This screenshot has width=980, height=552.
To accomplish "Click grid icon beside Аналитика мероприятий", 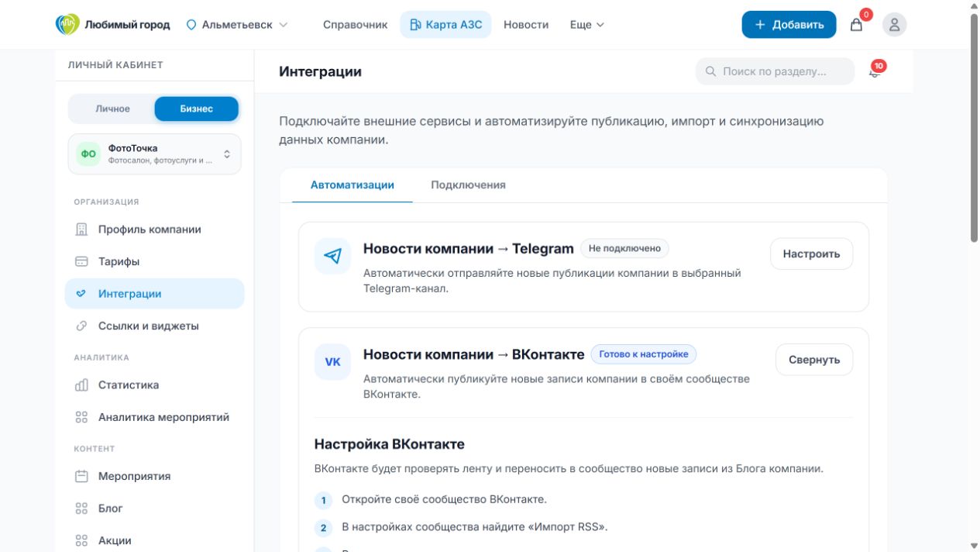I will pyautogui.click(x=81, y=417).
